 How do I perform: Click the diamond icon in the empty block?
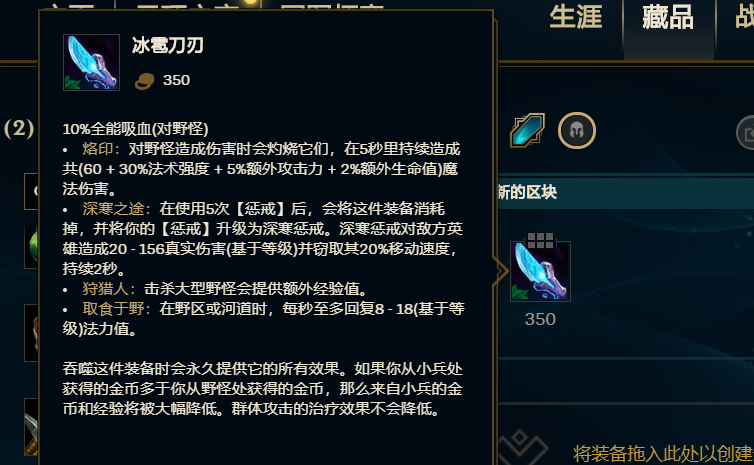click(x=522, y=445)
